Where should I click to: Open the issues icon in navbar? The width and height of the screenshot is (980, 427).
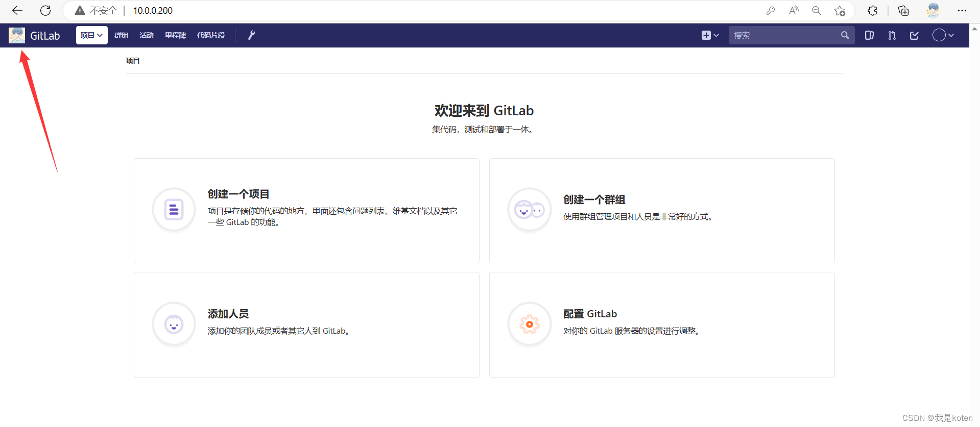[869, 35]
